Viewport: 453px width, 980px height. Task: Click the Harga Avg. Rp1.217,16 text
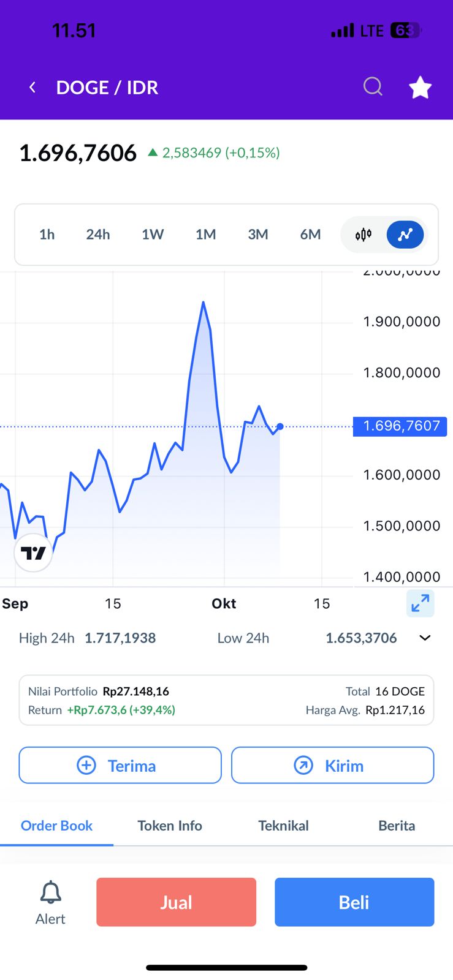(365, 710)
